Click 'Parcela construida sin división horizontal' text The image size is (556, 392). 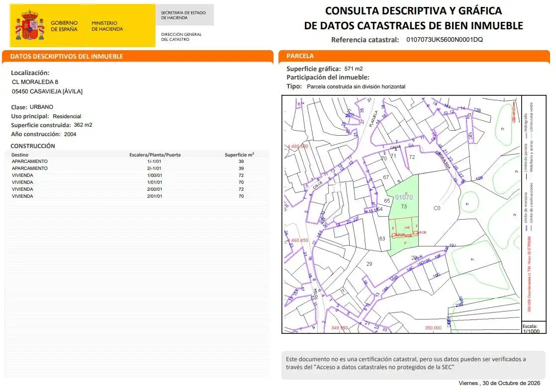[356, 86]
